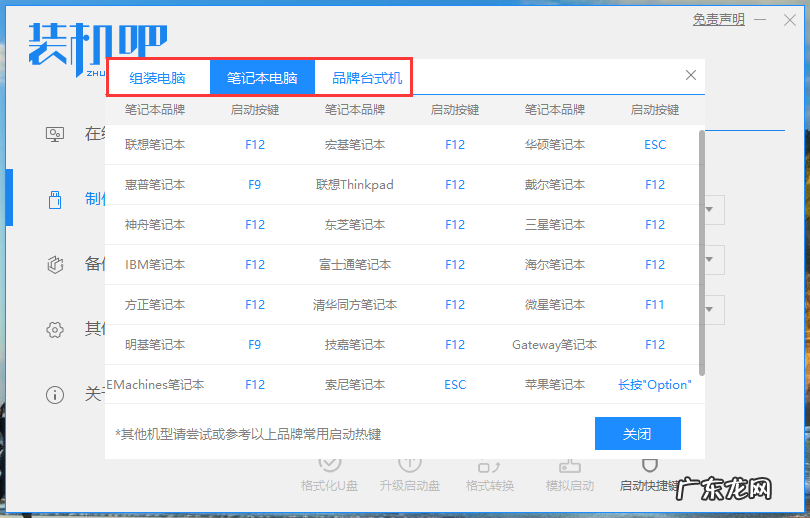Click the 三星笔记本 cell
Image resolution: width=810 pixels, height=518 pixels.
[555, 225]
